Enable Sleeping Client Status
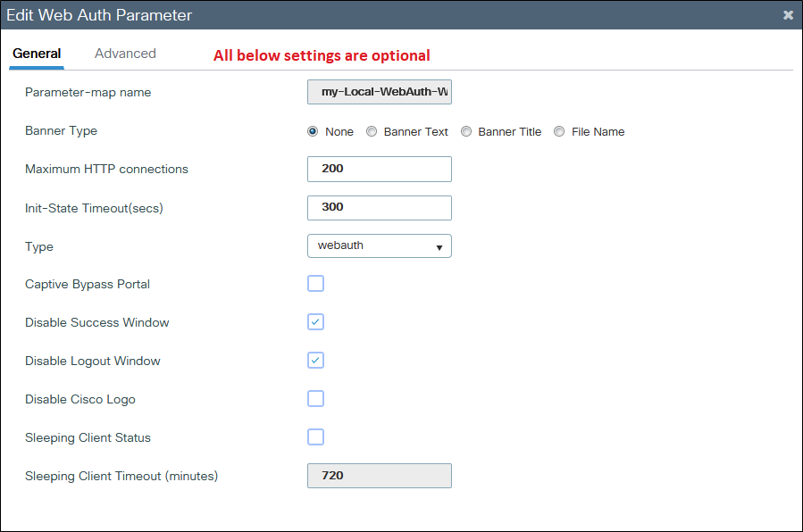Viewport: 803px width, 532px height. [x=315, y=437]
